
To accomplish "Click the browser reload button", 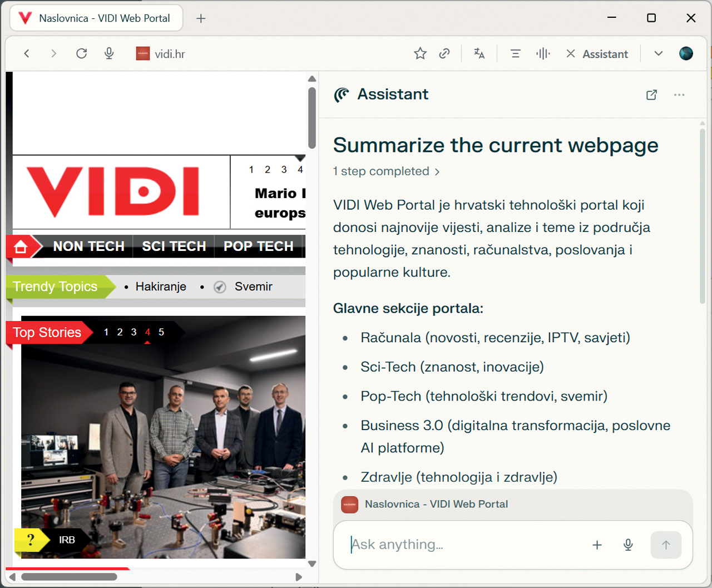I will 82,53.
